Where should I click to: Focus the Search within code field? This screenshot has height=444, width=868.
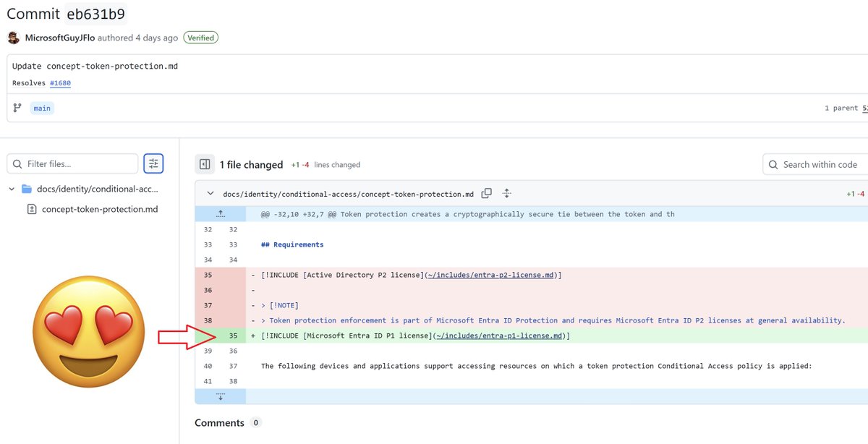click(815, 164)
